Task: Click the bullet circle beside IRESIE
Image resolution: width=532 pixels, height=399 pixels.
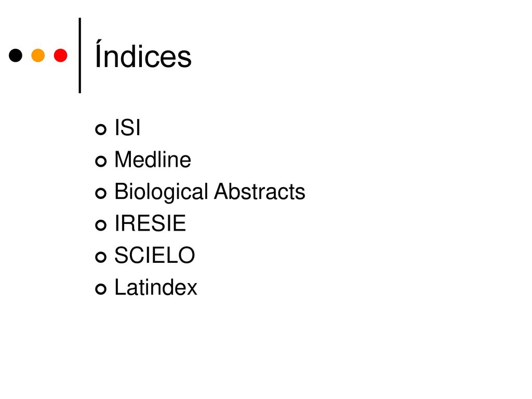Action: (101, 225)
